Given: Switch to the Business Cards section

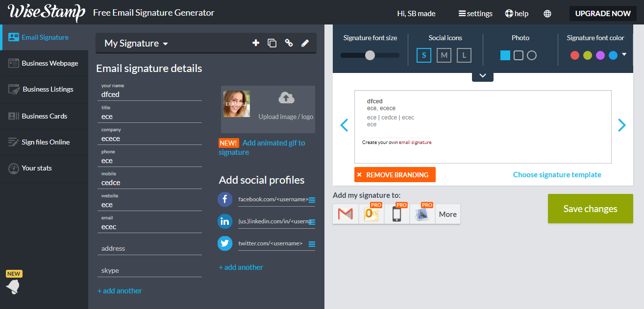Looking at the screenshot, I should (x=44, y=116).
